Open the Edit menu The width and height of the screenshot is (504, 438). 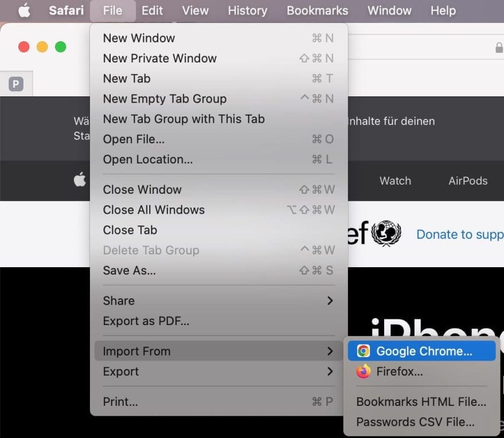pyautogui.click(x=152, y=10)
